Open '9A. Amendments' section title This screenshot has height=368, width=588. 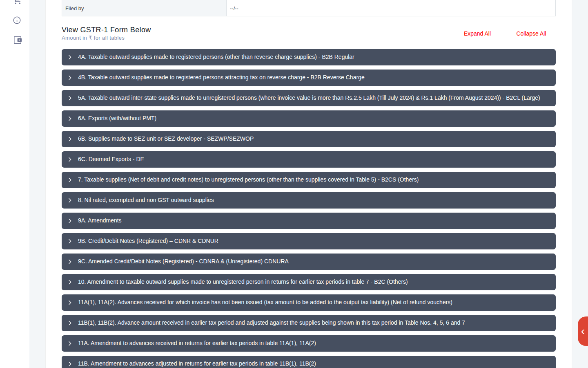(100, 220)
